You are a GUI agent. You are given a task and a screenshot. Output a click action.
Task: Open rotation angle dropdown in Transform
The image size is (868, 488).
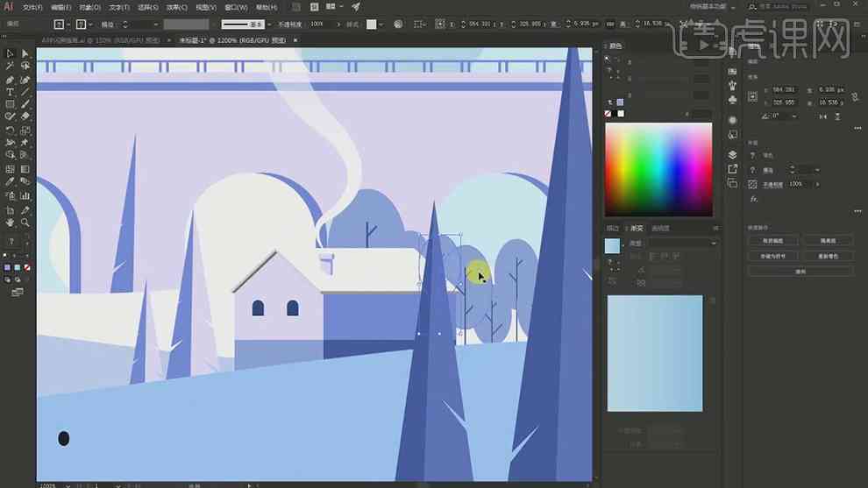[794, 117]
